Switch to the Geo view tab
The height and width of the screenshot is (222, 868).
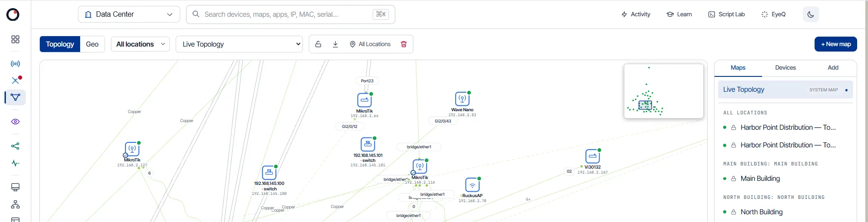(x=92, y=44)
